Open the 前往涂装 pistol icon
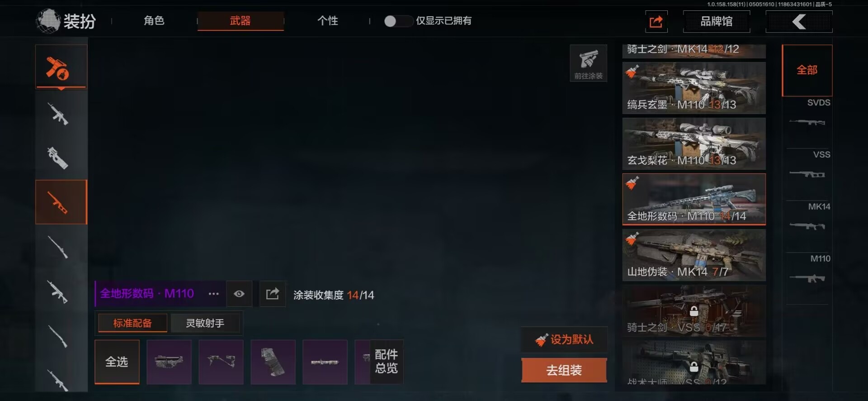The image size is (868, 401). pos(588,63)
